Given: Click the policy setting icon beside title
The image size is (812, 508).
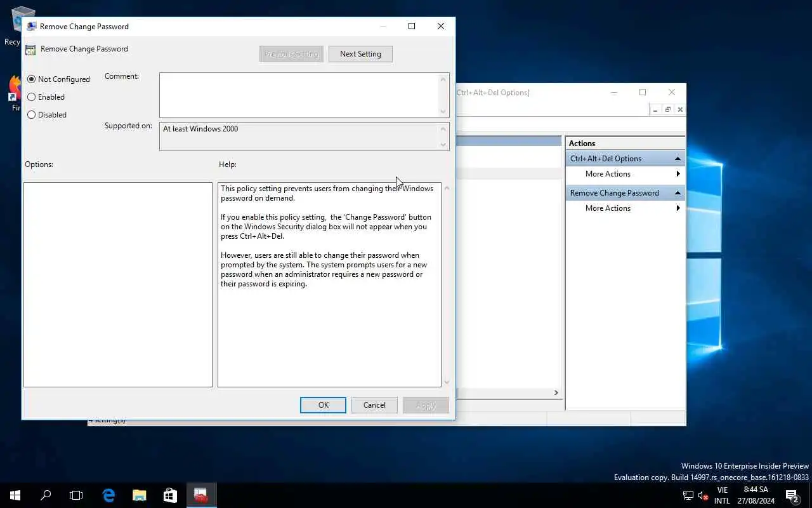Looking at the screenshot, I should pyautogui.click(x=30, y=50).
